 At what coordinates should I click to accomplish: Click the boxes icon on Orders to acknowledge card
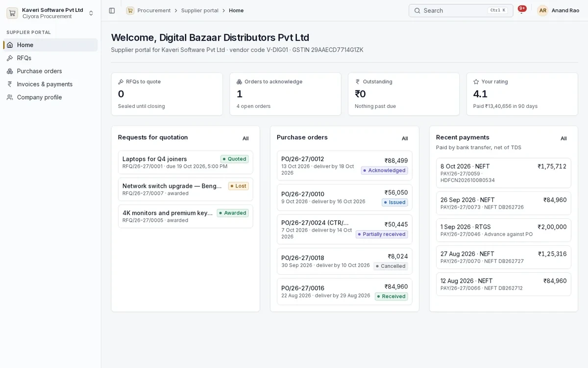click(x=240, y=82)
